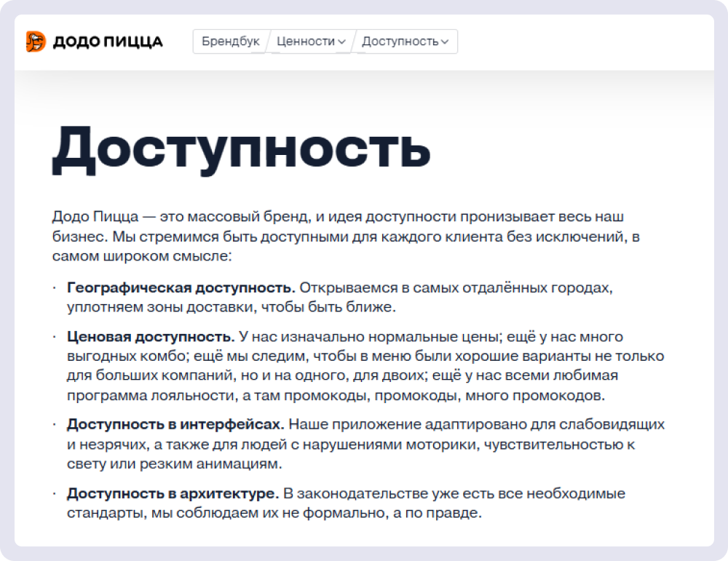Open the Доступность breadcrumb dropdown
The height and width of the screenshot is (561, 728).
[400, 41]
